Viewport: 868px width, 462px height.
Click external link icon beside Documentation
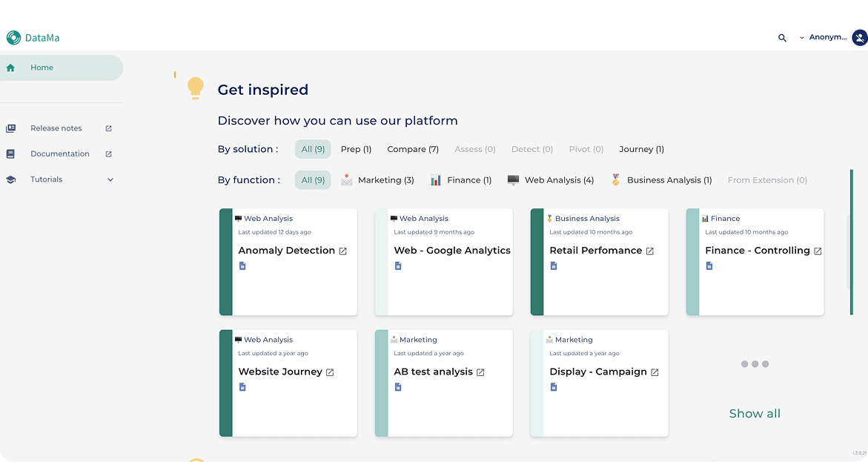click(108, 154)
